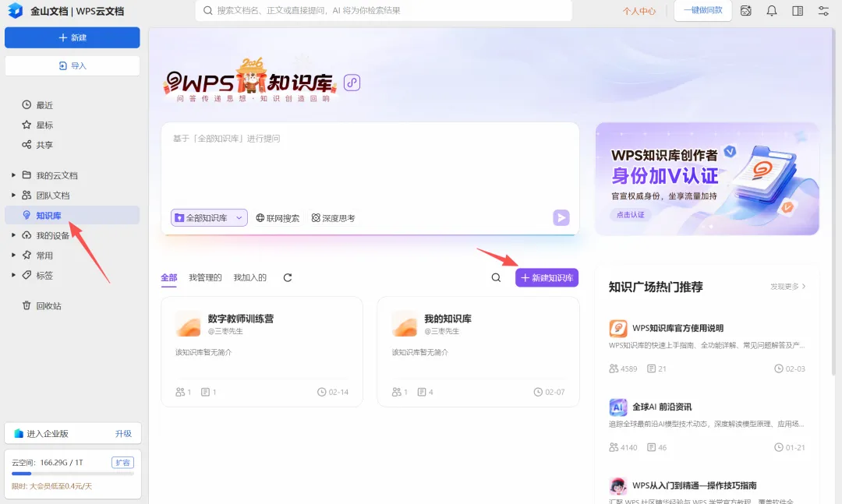The image size is (842, 504).
Task: Open notifications bell icon
Action: pos(772,11)
